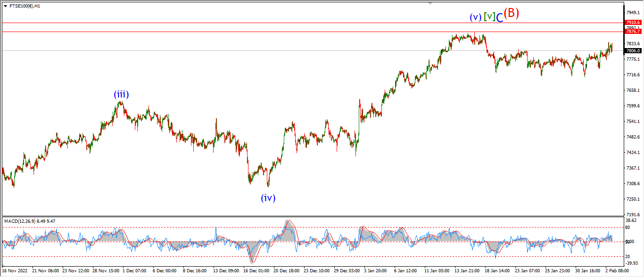The image size is (644, 277).
Task: Click the FTSE100(€),H1 chart title
Action: point(25,6)
